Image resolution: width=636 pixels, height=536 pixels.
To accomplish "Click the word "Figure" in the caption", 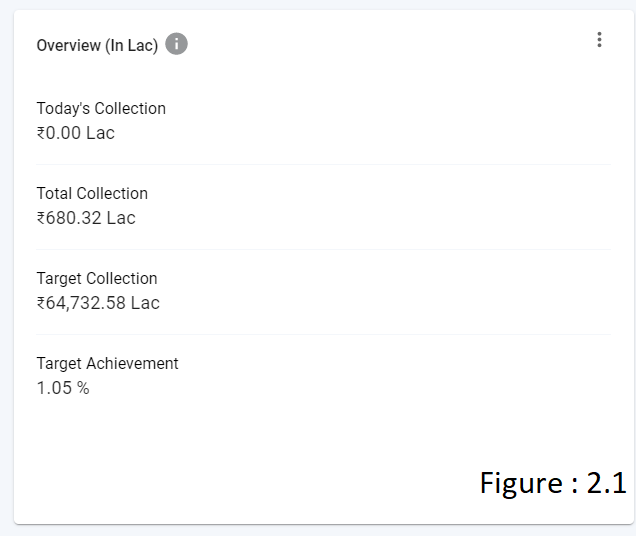I will coord(520,483).
